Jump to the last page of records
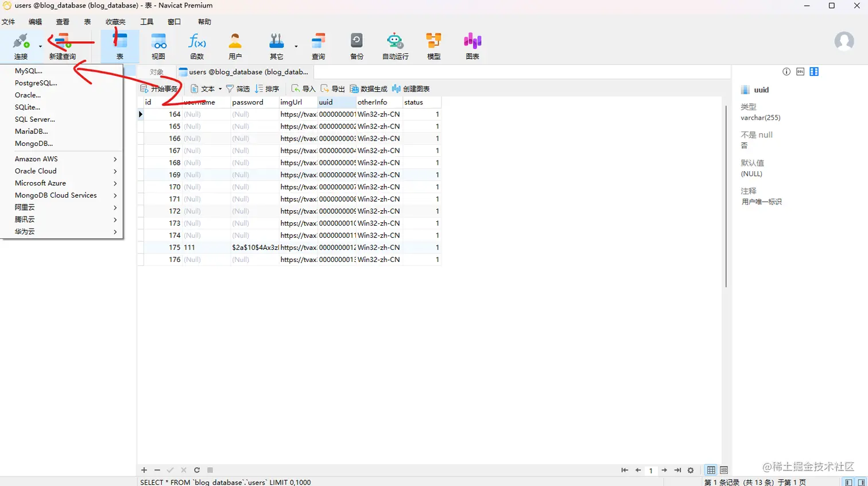Viewport: 868px width, 486px height. [x=677, y=470]
